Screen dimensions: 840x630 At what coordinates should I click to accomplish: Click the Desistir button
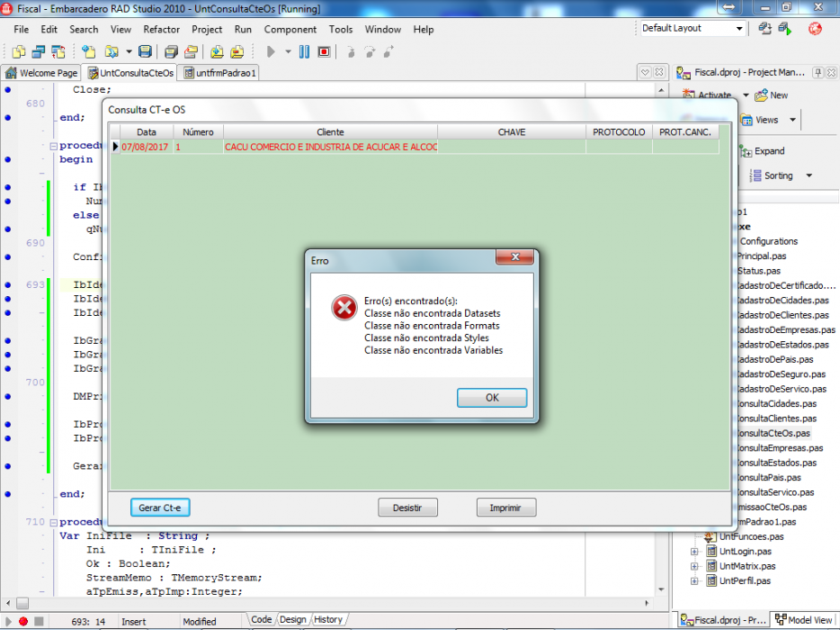click(x=407, y=508)
